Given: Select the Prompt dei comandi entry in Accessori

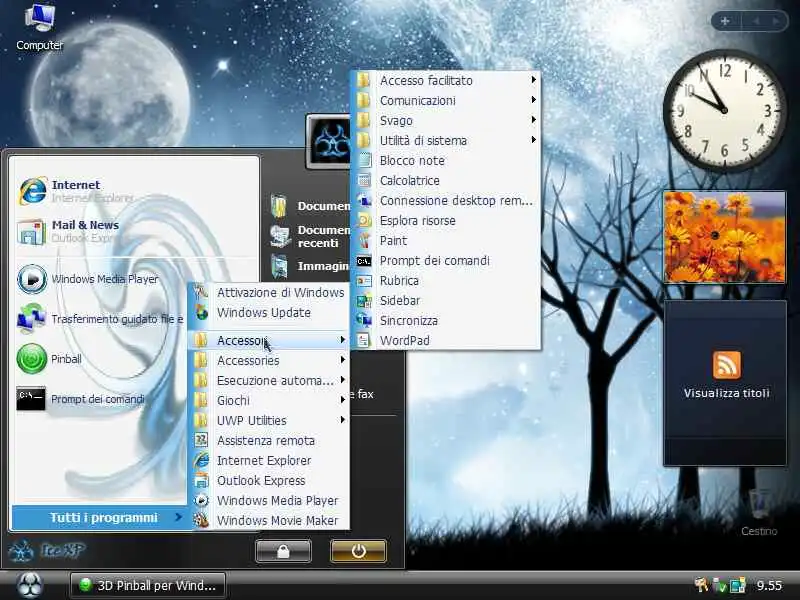Looking at the screenshot, I should pyautogui.click(x=445, y=261).
